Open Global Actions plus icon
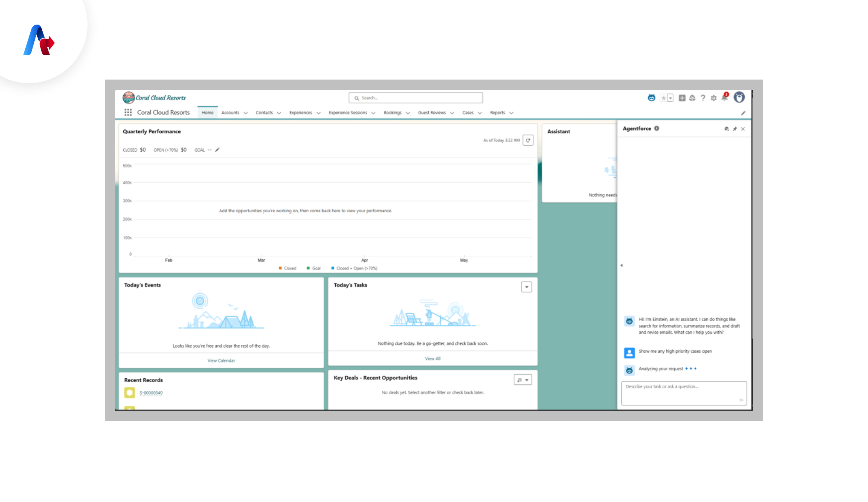This screenshot has width=868, height=502. pos(682,98)
